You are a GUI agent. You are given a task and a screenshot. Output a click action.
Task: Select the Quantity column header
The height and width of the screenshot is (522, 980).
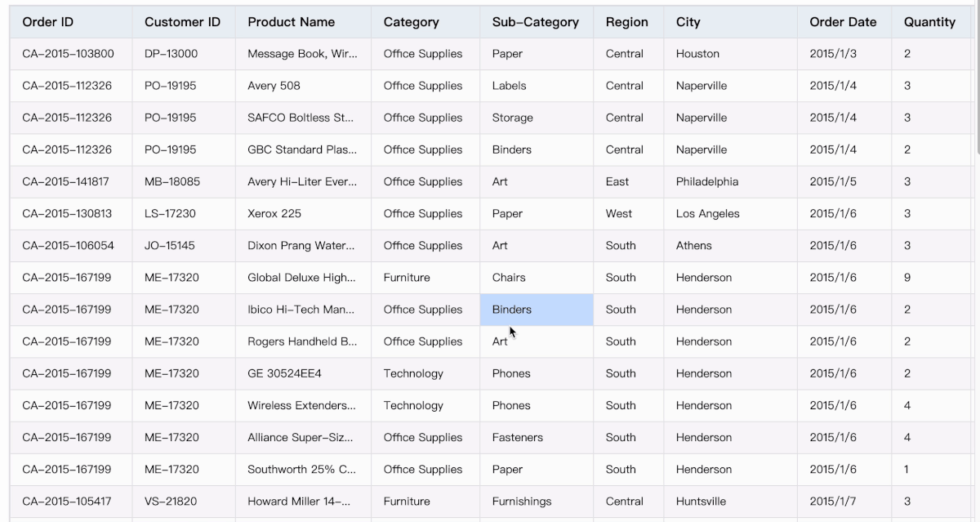pos(929,22)
